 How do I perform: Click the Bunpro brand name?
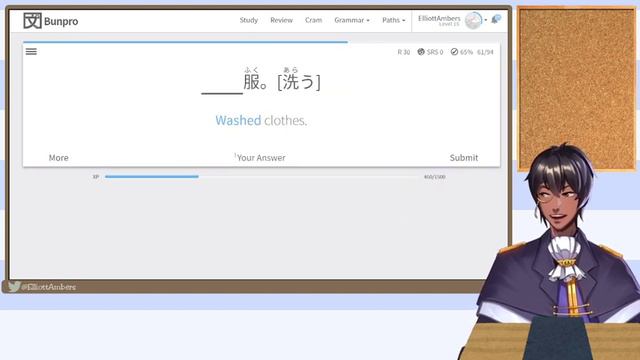click(x=61, y=21)
